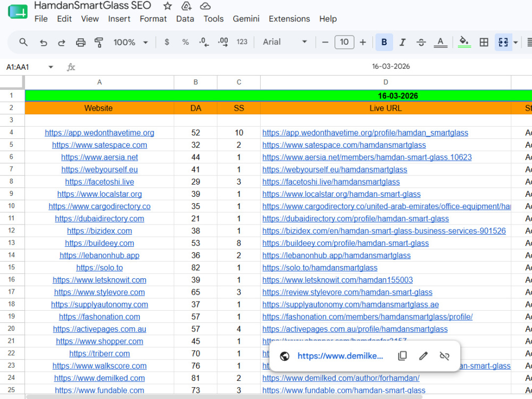Check the cloud save status icon
Viewport: 532px width, 399px height.
pos(205,6)
